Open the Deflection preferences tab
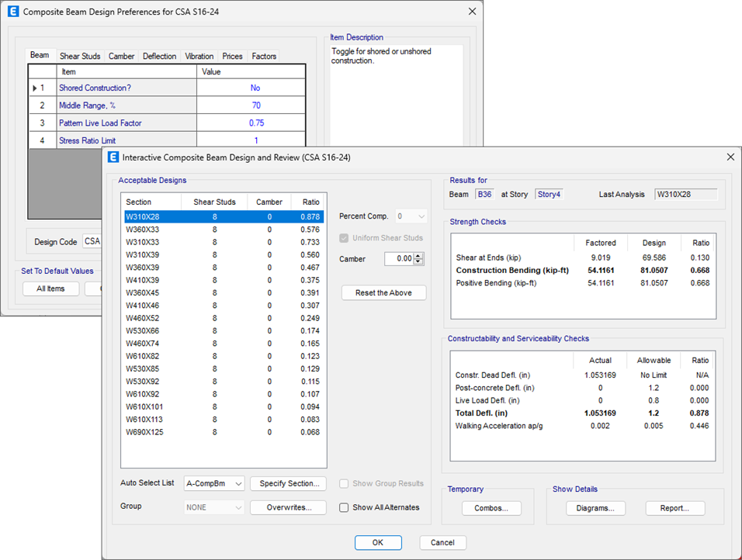The image size is (742, 560). coord(159,56)
